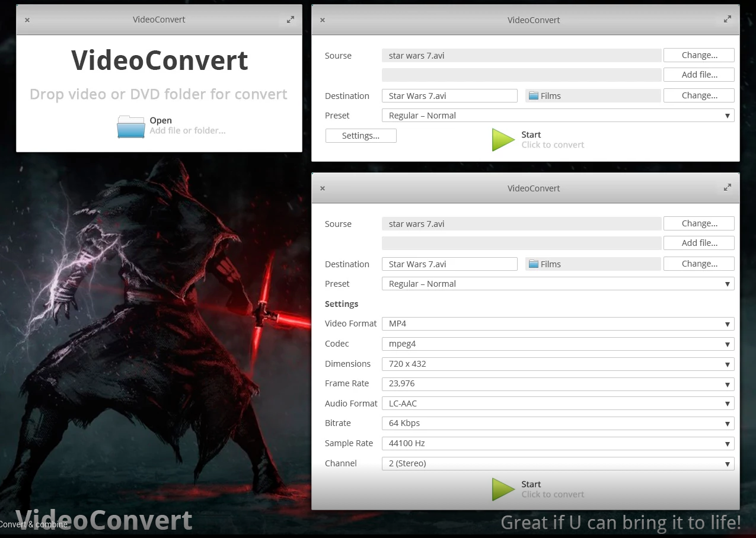Expand Frame Rate 23,976 dropdown
756x538 pixels.
(558, 383)
